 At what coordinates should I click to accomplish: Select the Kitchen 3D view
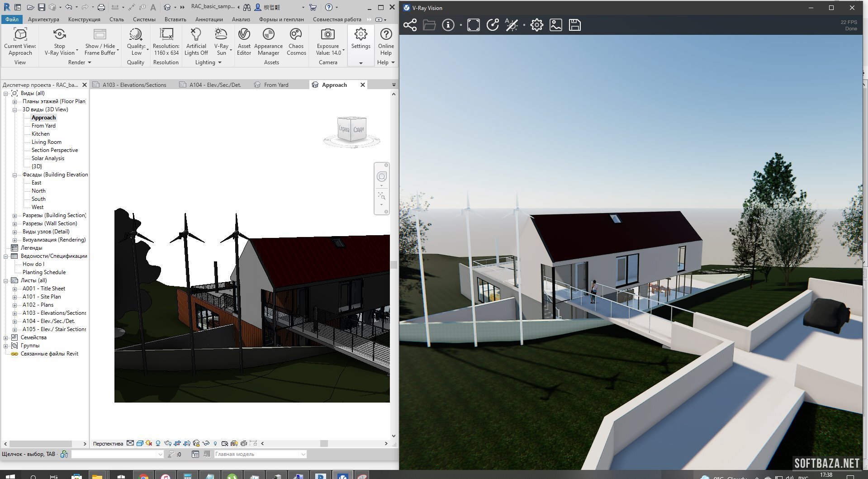[41, 134]
